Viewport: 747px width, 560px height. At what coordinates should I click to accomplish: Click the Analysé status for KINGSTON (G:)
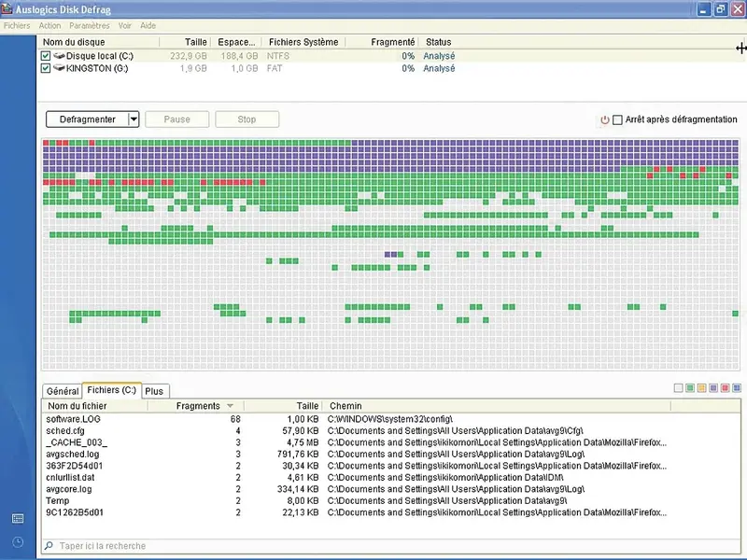pos(439,68)
